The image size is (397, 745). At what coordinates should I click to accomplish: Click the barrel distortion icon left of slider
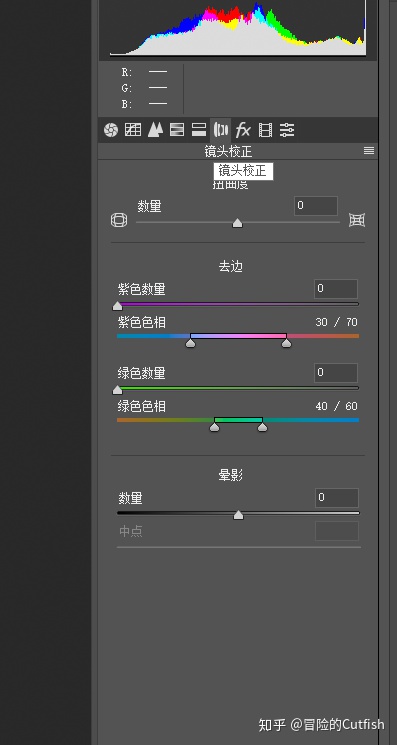click(119, 220)
